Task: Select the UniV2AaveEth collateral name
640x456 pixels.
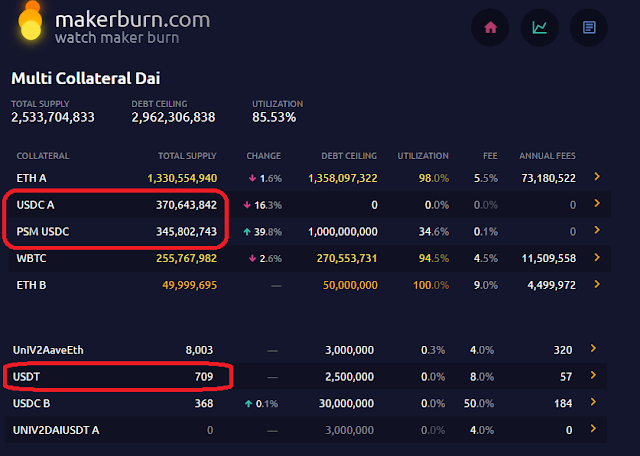Action: (x=48, y=350)
